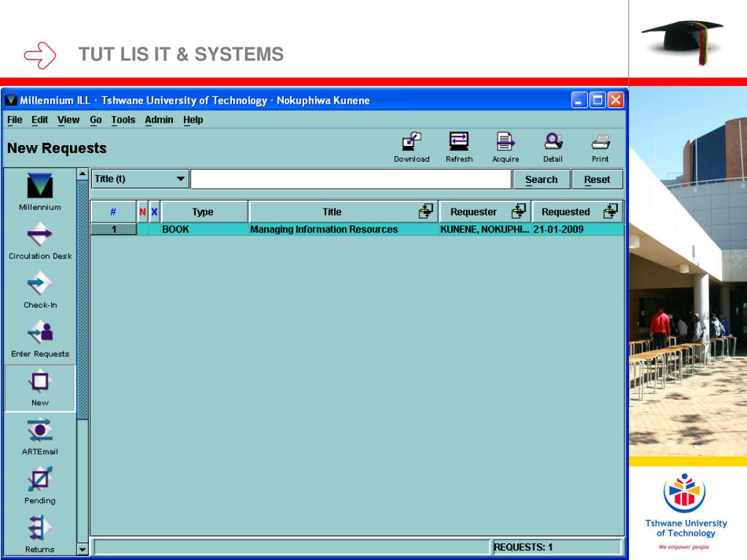Close the Millennium ILL window
747x560 pixels.
tap(616, 100)
